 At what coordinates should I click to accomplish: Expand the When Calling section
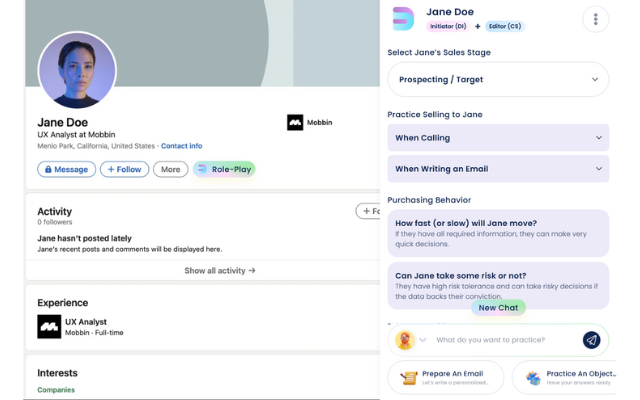498,138
